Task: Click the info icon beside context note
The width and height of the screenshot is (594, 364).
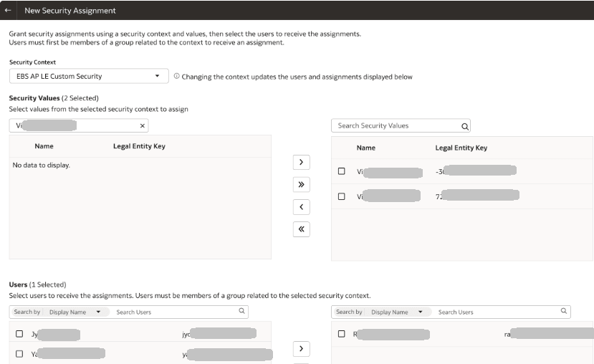Action: tap(176, 76)
